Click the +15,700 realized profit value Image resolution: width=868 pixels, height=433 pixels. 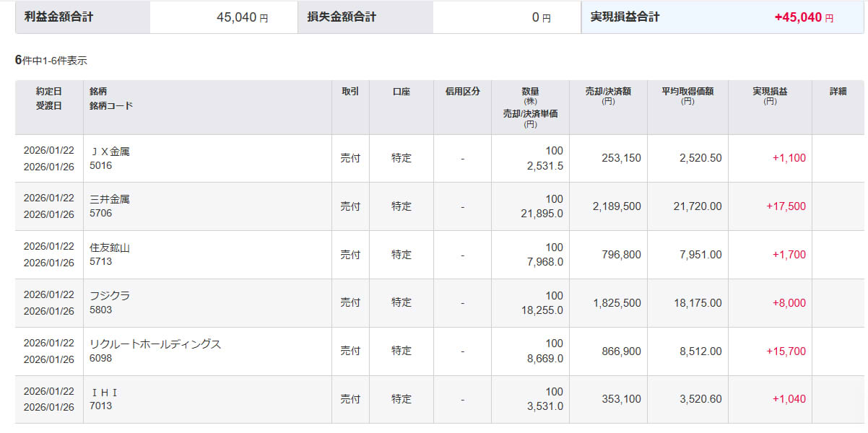point(786,351)
